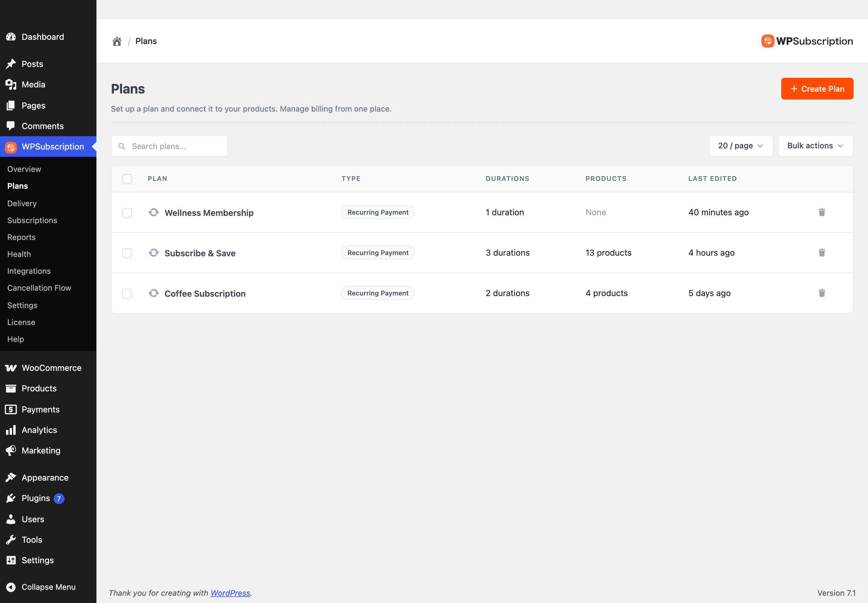Viewport: 868px width, 603px height.
Task: Open Help submenu item
Action: [15, 339]
